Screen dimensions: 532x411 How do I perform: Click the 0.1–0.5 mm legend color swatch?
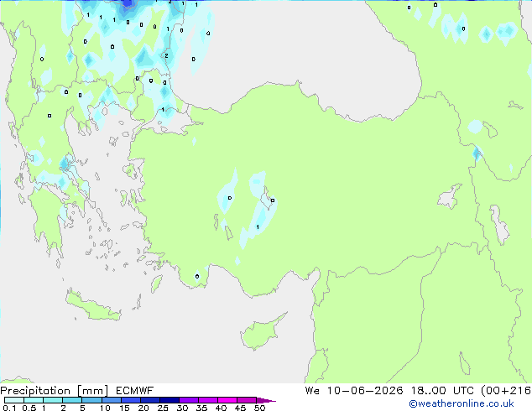point(14,400)
